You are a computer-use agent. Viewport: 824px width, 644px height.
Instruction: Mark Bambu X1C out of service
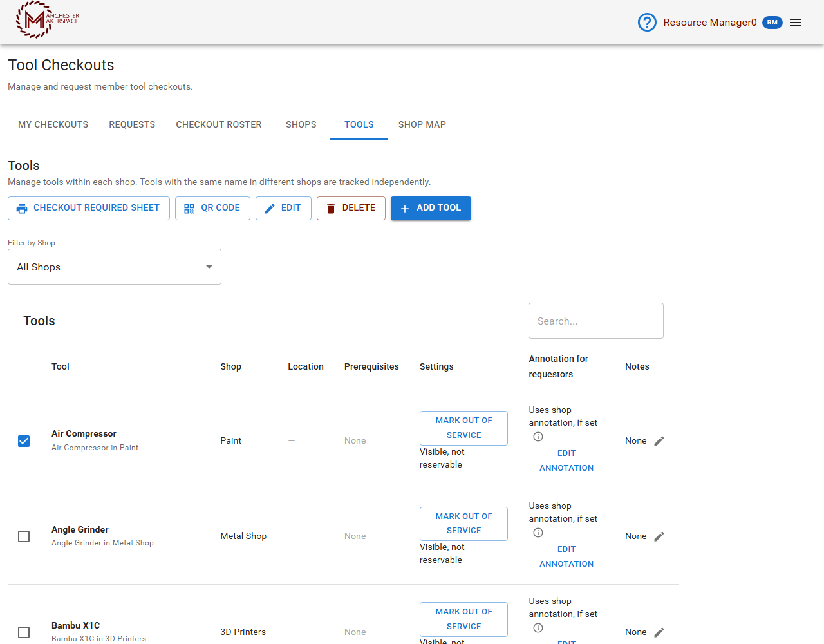(464, 619)
